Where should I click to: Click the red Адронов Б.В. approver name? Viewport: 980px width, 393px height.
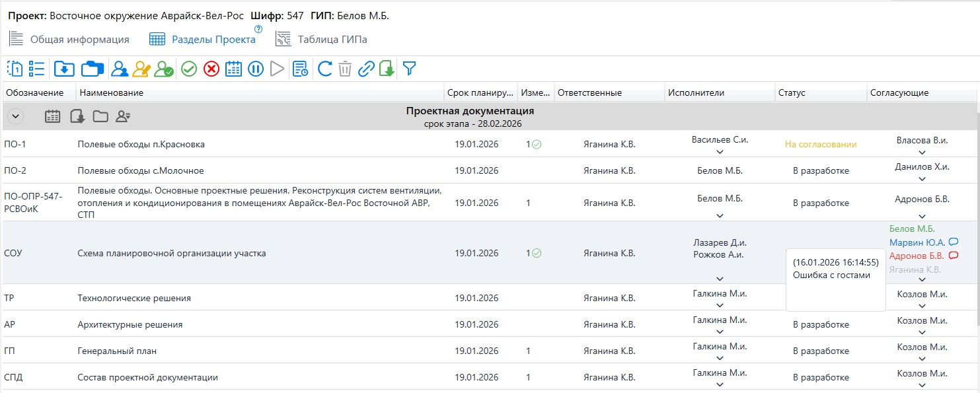[916, 256]
